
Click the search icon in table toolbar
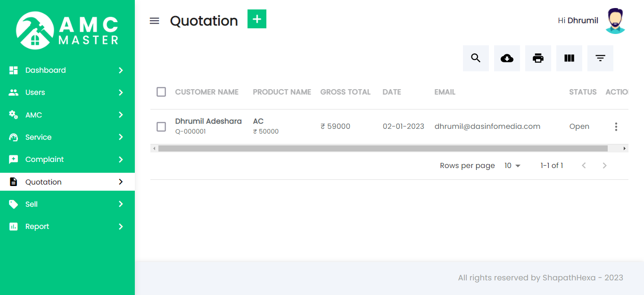(x=476, y=58)
